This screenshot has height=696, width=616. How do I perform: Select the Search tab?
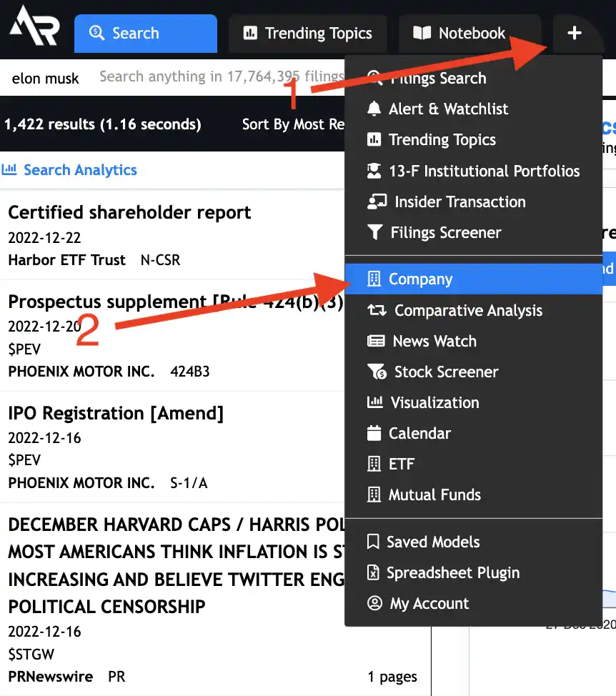click(146, 34)
